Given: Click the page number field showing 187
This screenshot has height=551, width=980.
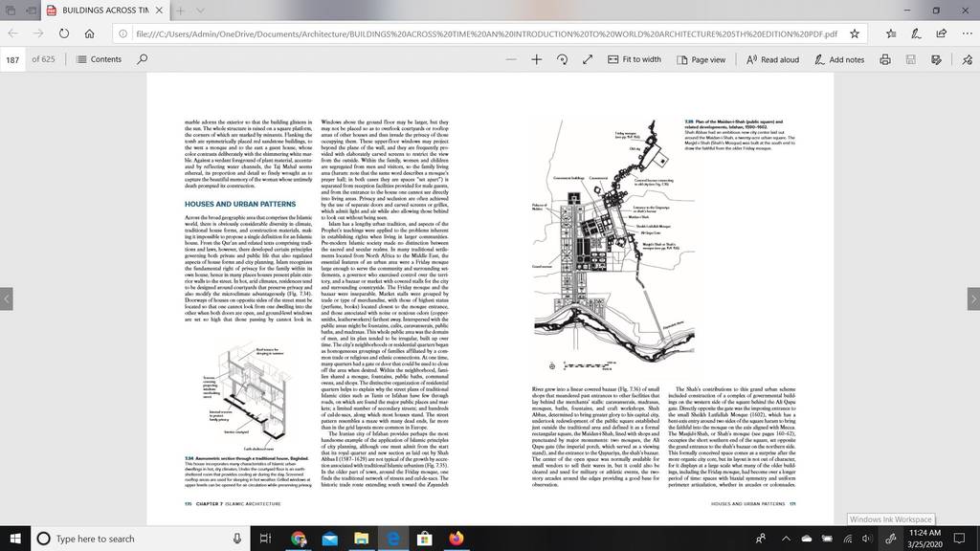Looking at the screenshot, I should (12, 59).
